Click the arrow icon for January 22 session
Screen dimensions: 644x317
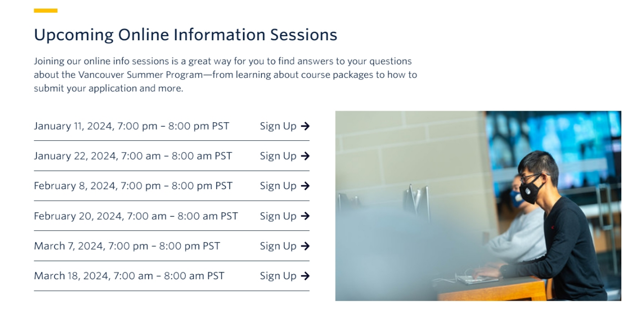pyautogui.click(x=305, y=156)
